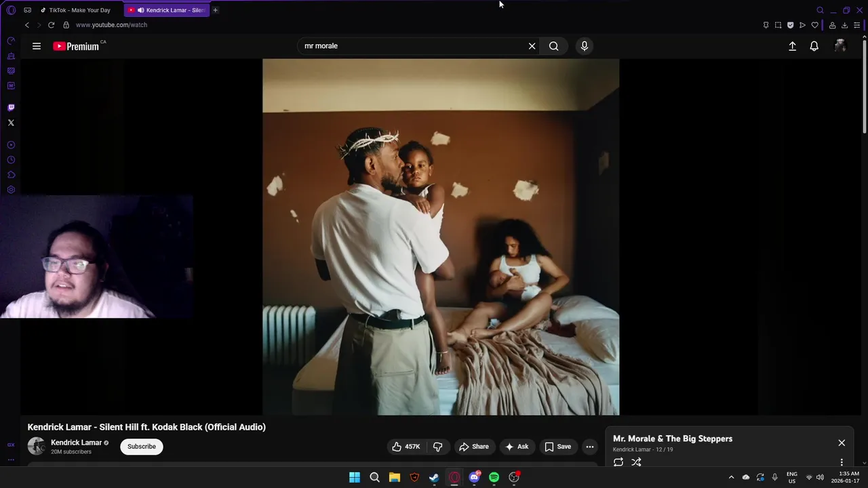Toggle loop playlist

pos(618,462)
